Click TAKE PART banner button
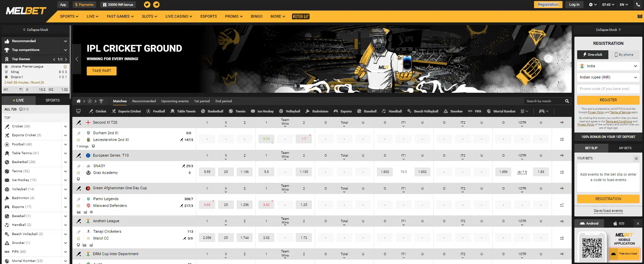The height and width of the screenshot is (264, 644). click(x=102, y=71)
